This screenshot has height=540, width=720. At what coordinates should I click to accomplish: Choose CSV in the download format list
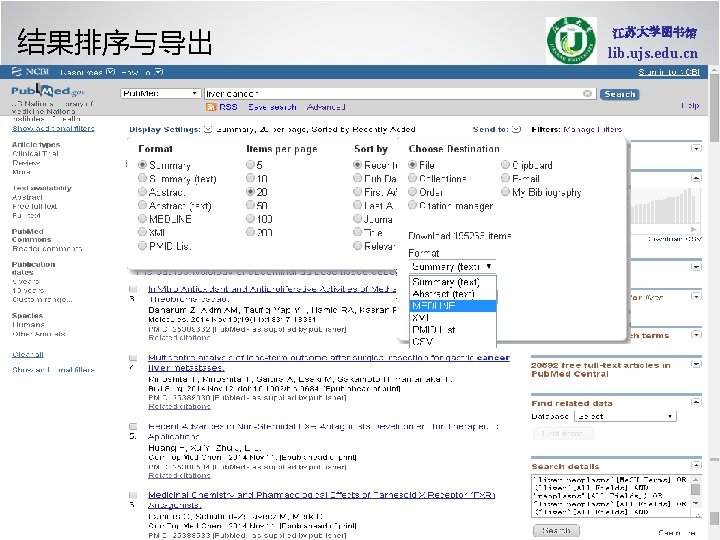click(x=452, y=342)
